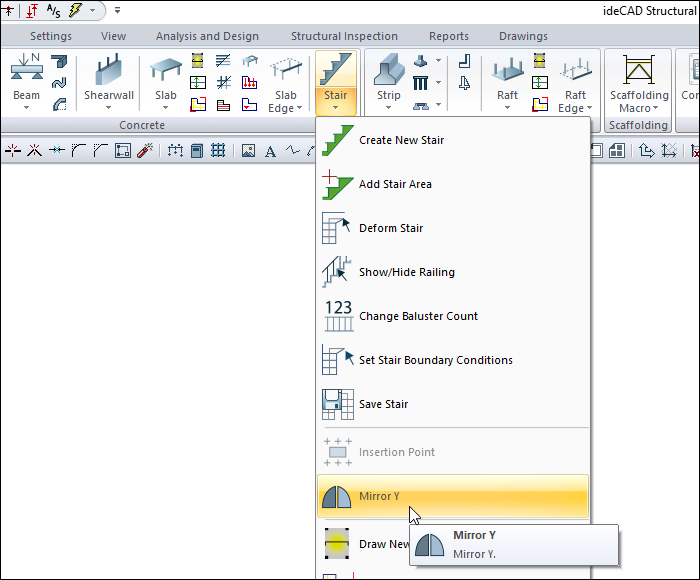Screen dimensions: 700x580
Task: Choose Change Baluster Count
Action: click(453, 316)
